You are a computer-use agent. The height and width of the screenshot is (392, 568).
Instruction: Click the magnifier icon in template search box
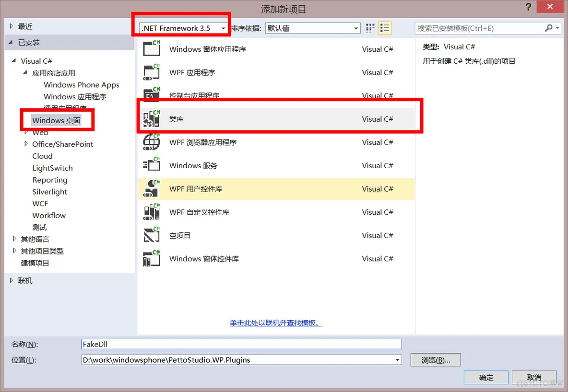point(548,28)
